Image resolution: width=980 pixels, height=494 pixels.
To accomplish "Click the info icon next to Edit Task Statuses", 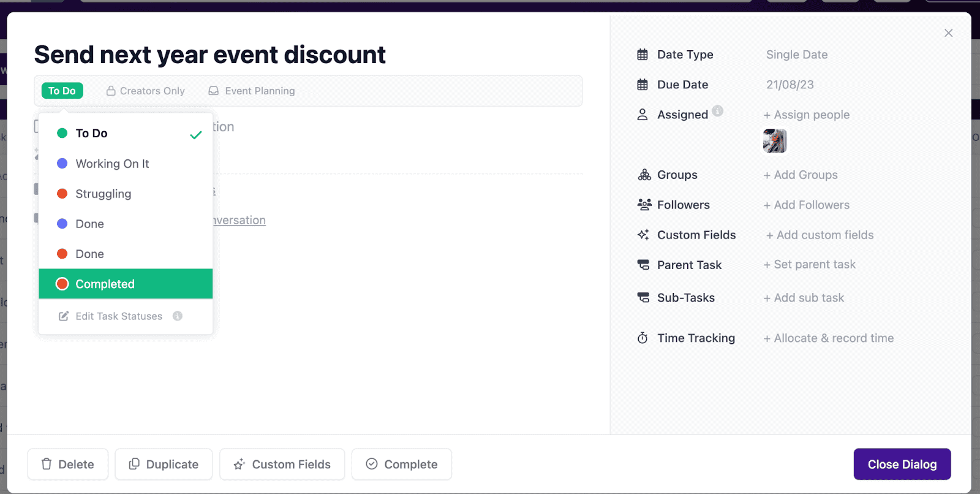I will pyautogui.click(x=178, y=316).
